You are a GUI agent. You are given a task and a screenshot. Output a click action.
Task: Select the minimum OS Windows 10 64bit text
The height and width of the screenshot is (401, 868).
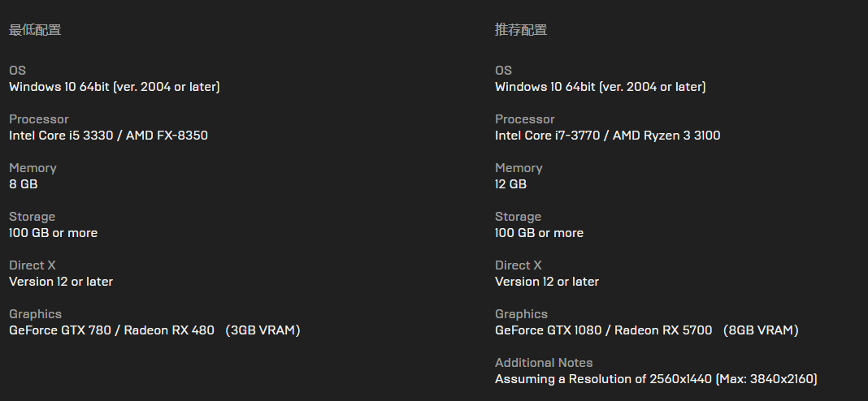coord(114,87)
